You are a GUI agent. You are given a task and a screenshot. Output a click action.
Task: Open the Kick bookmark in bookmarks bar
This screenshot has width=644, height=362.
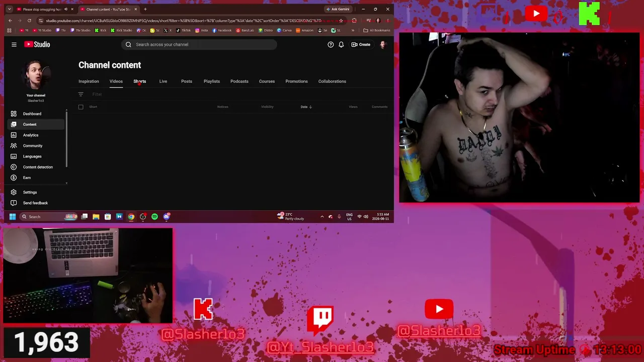coord(101,30)
